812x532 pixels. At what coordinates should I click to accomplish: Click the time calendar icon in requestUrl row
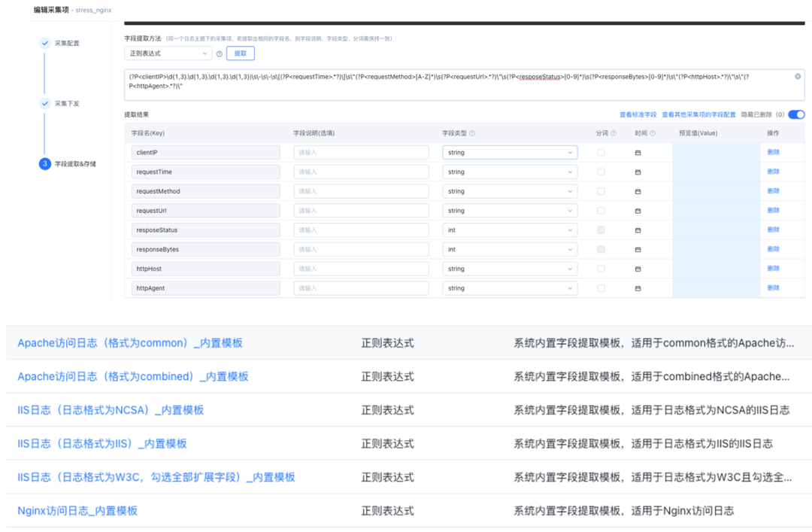coord(638,211)
